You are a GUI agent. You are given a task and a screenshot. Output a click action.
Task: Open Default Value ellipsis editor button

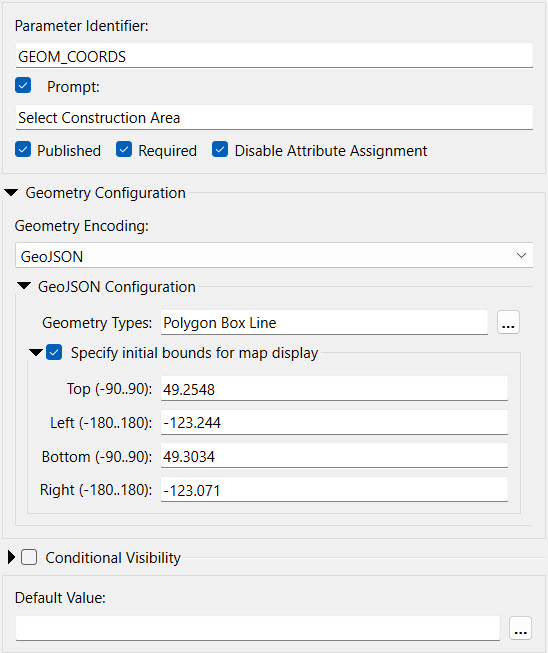click(520, 628)
